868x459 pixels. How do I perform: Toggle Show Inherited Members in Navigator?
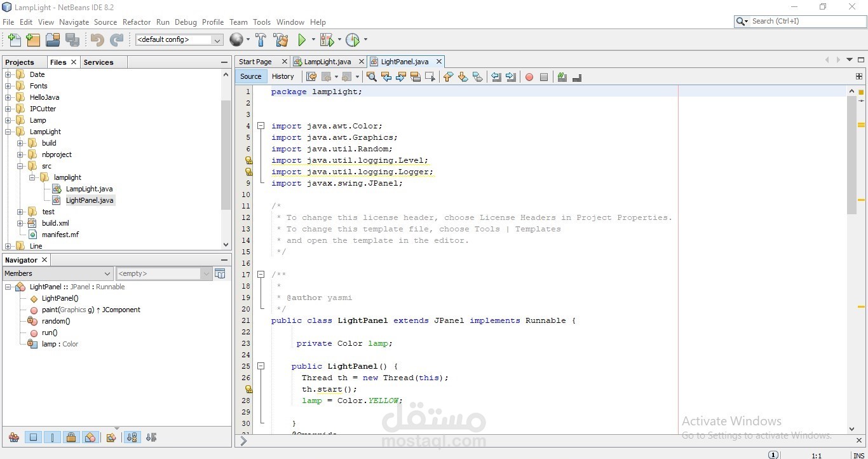14,437
